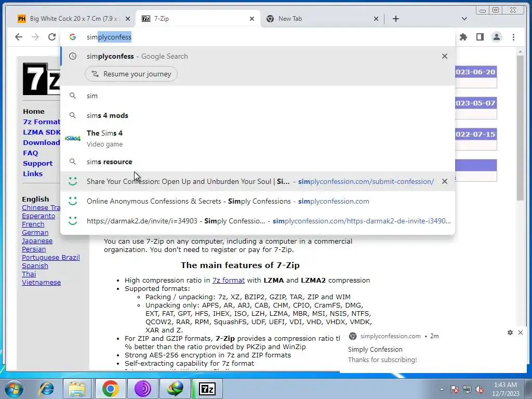Viewport: 532px width, 399px height.
Task: Close the Big White tab
Action: coord(128,19)
